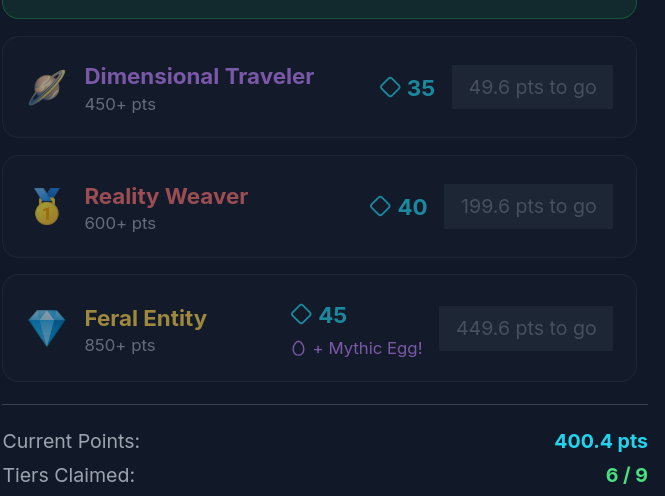Click the 'Tiers Claimed:' label
The image size is (665, 496).
(x=69, y=475)
